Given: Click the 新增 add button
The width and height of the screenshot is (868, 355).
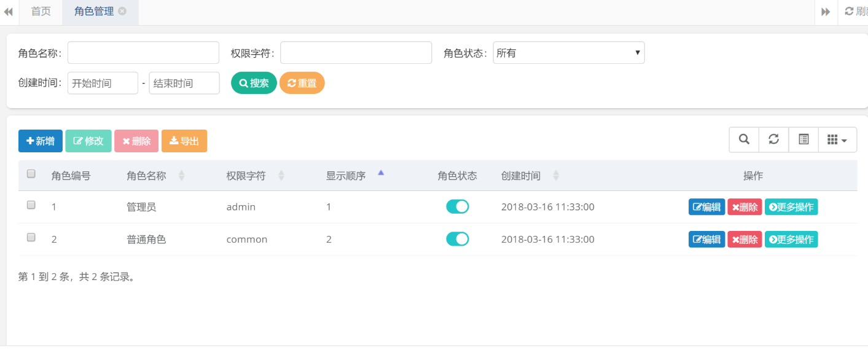Looking at the screenshot, I should 40,141.
